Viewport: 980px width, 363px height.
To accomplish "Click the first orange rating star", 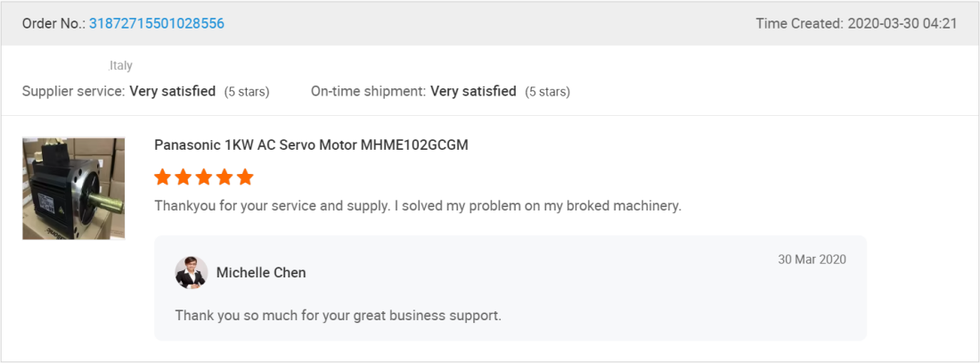I will click(x=163, y=177).
